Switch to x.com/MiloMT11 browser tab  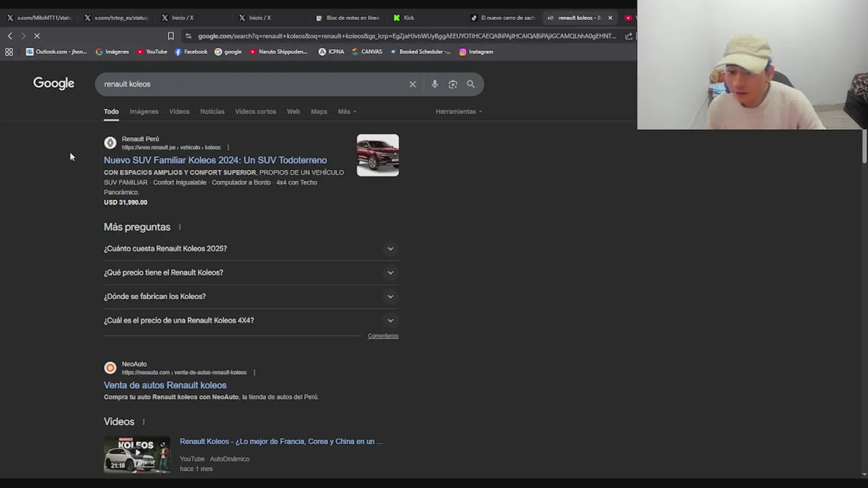(x=39, y=18)
